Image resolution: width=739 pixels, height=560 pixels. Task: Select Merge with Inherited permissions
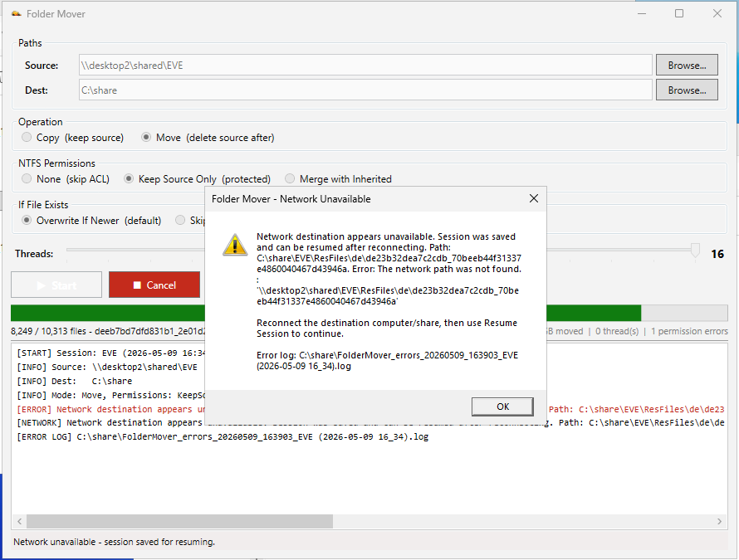(339, 179)
